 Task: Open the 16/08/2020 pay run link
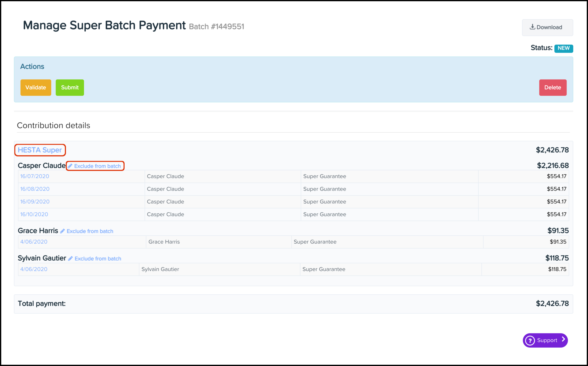[35, 189]
